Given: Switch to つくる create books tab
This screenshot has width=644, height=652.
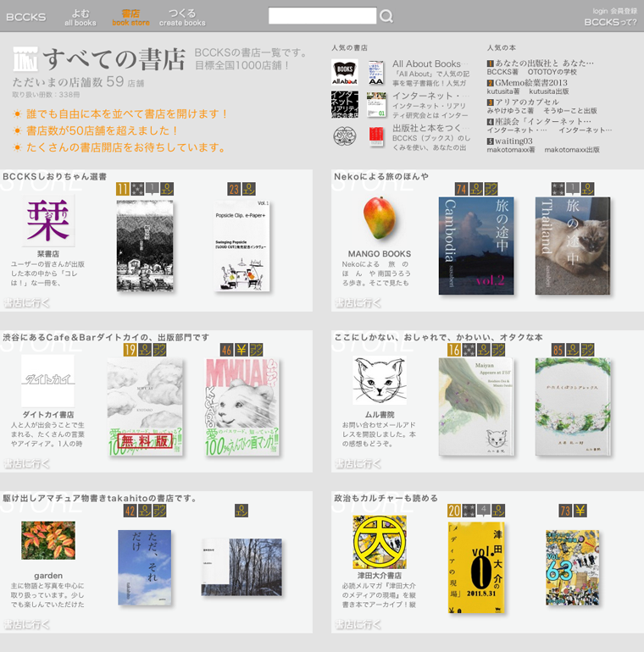Looking at the screenshot, I should [182, 17].
